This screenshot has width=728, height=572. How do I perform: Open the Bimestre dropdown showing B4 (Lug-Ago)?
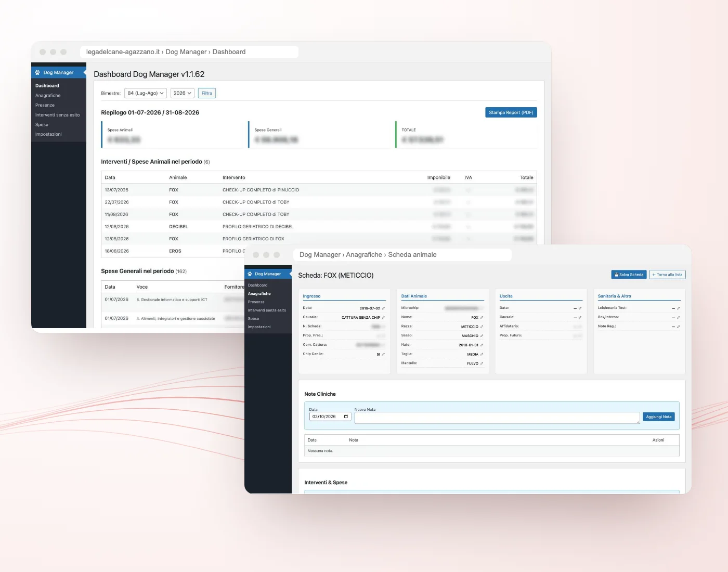146,93
